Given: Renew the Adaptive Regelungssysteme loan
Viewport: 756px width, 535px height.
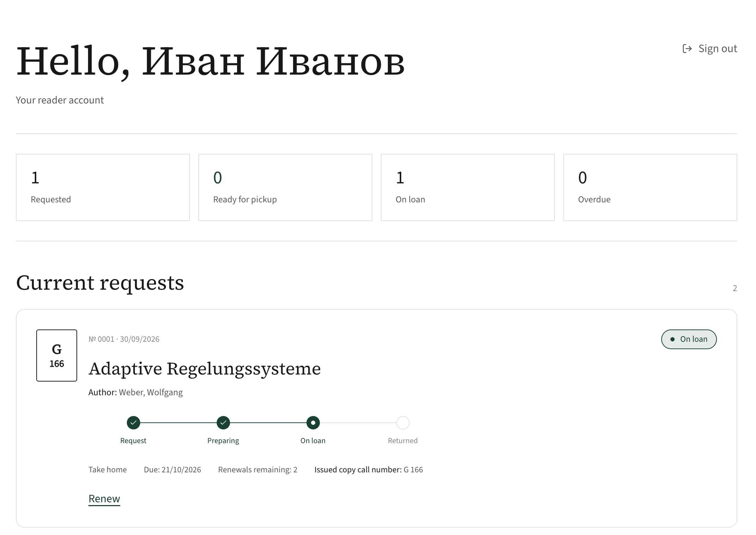Looking at the screenshot, I should point(104,499).
